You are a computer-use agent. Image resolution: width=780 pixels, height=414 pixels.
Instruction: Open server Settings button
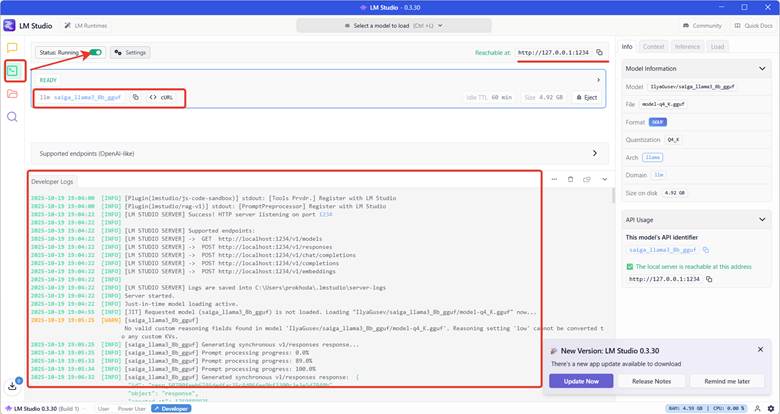coord(130,52)
